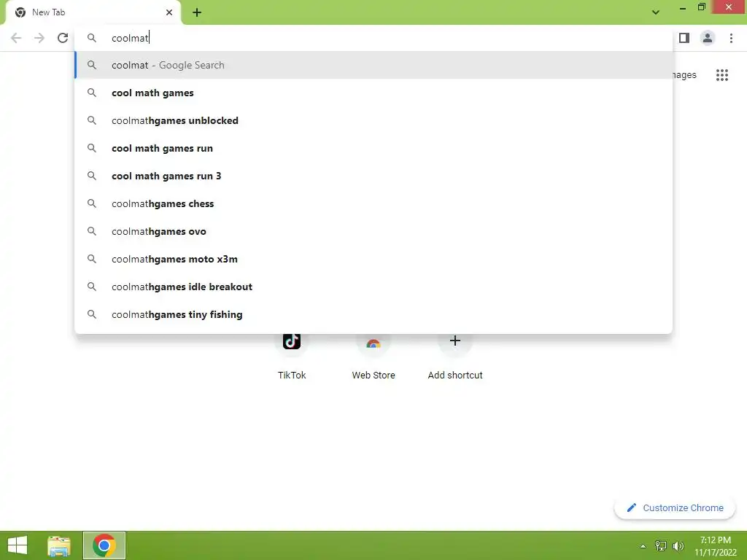Open a new tab with plus
747x560 pixels.
(x=197, y=13)
